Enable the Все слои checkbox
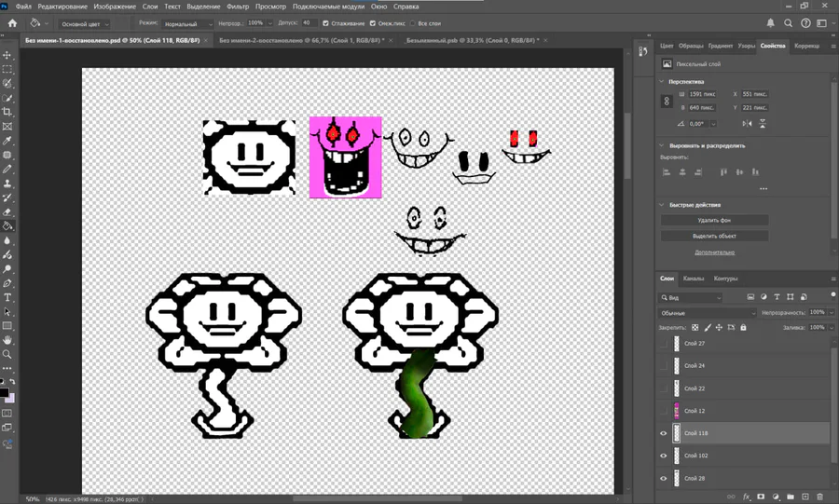 413,23
